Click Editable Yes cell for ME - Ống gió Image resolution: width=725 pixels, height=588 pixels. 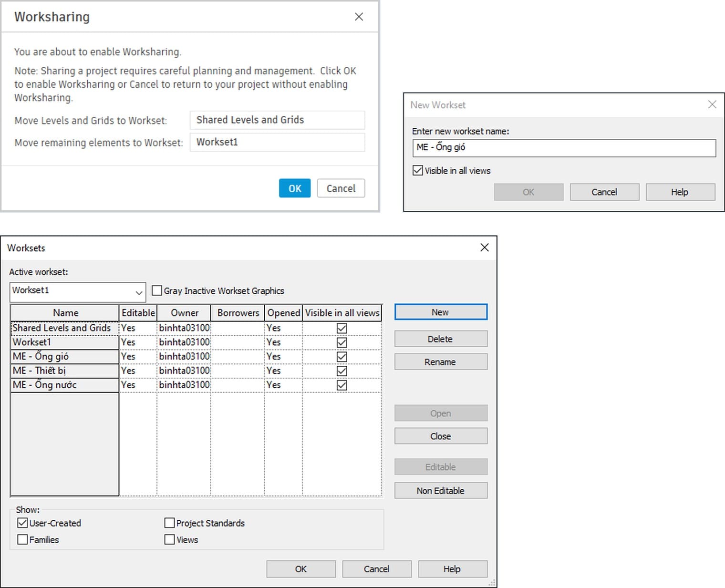coord(138,357)
